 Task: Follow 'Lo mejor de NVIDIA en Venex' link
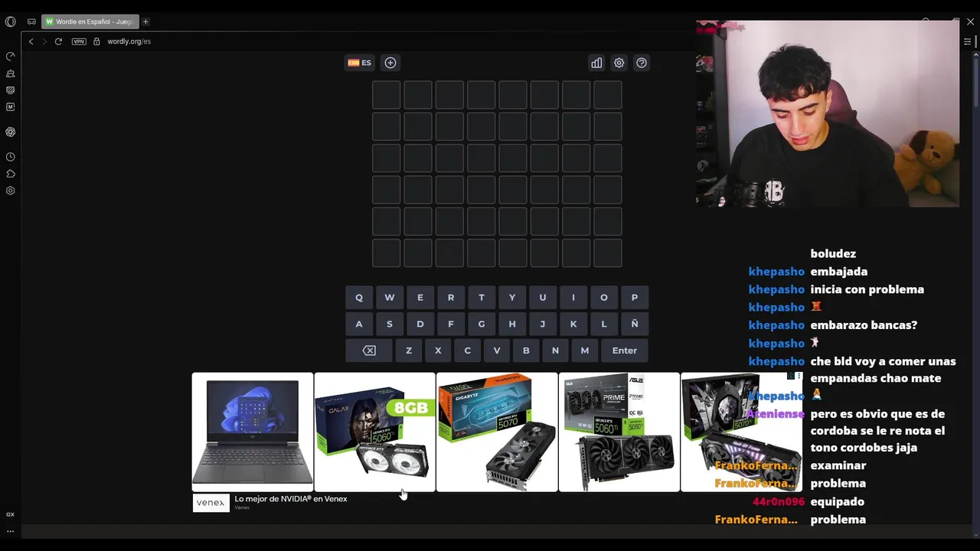tap(291, 499)
